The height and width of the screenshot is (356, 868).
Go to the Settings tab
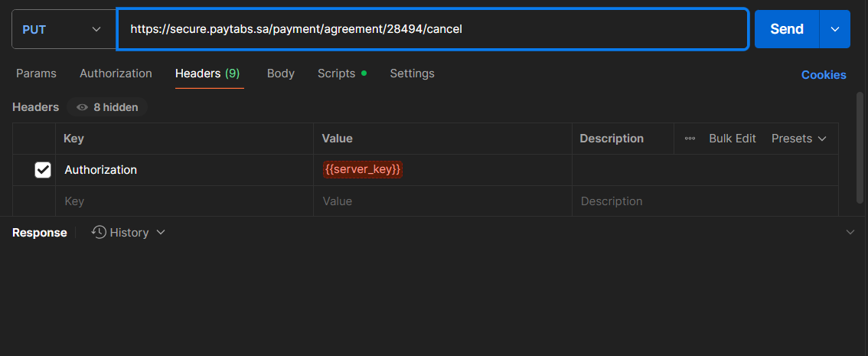(x=412, y=73)
